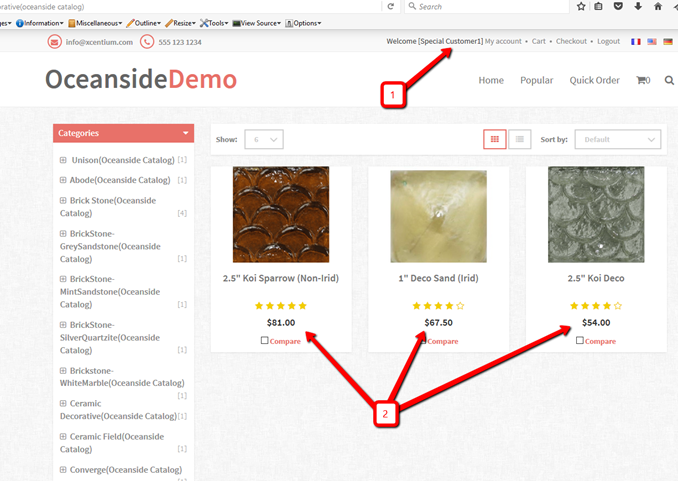
Task: Click the Pocket save icon
Action: [618, 6]
